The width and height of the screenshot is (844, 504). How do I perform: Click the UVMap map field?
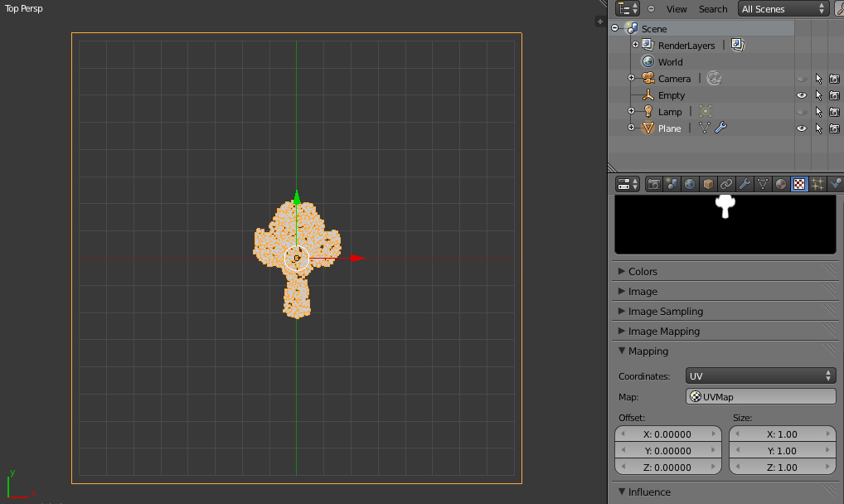pos(760,397)
